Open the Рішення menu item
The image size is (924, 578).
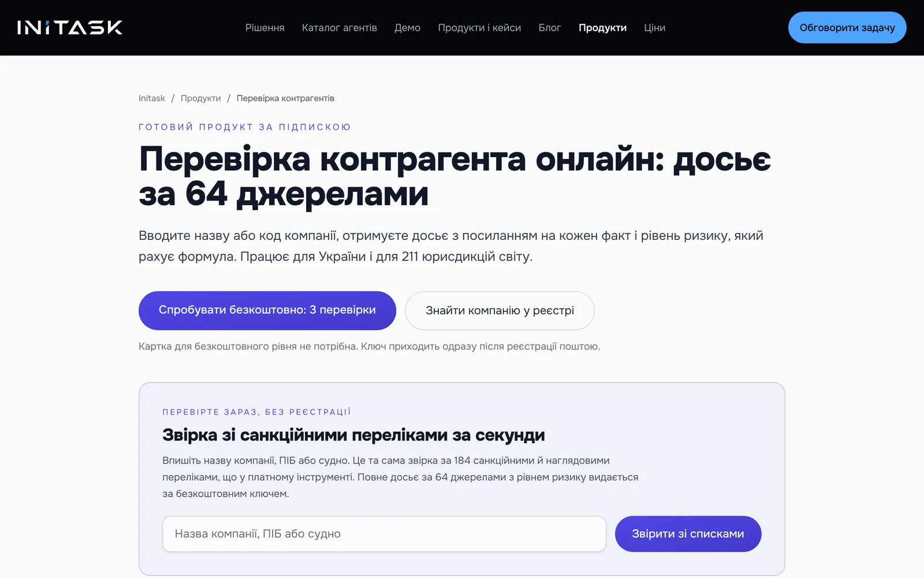(x=264, y=28)
